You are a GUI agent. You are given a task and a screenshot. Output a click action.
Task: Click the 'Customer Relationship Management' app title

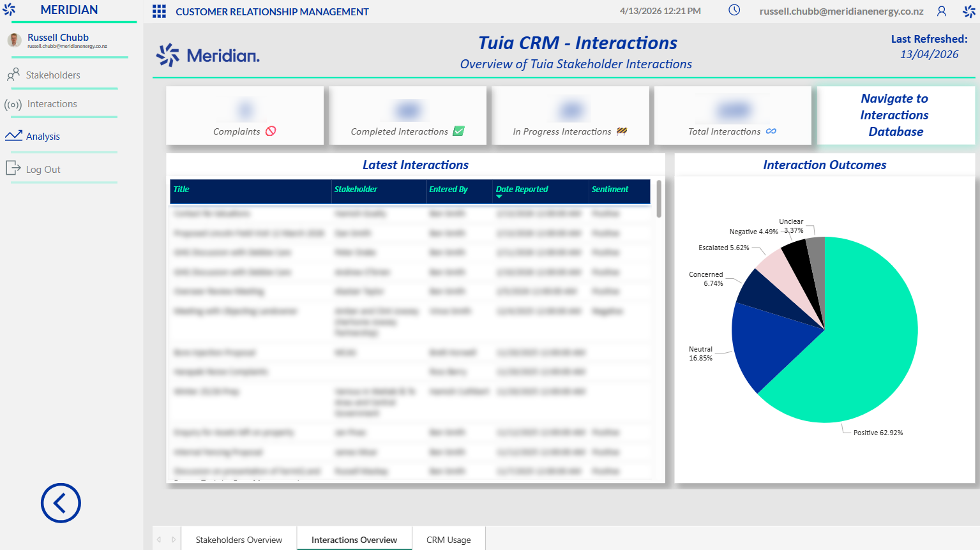272,11
